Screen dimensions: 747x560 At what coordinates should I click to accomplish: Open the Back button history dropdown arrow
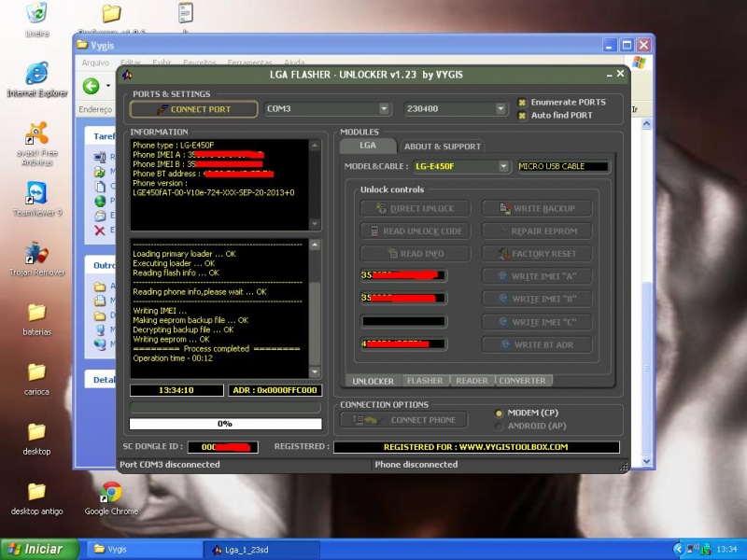coord(108,86)
